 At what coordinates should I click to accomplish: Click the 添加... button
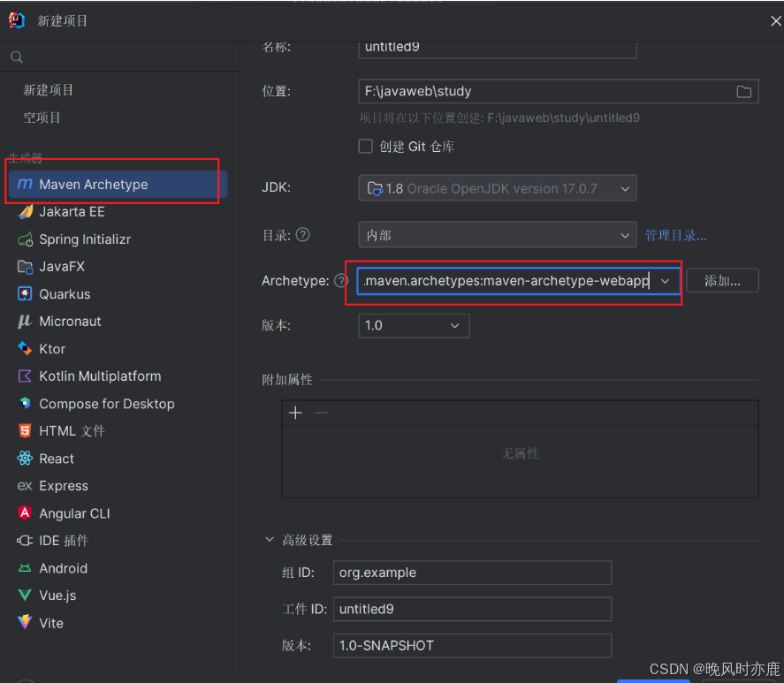tap(722, 281)
